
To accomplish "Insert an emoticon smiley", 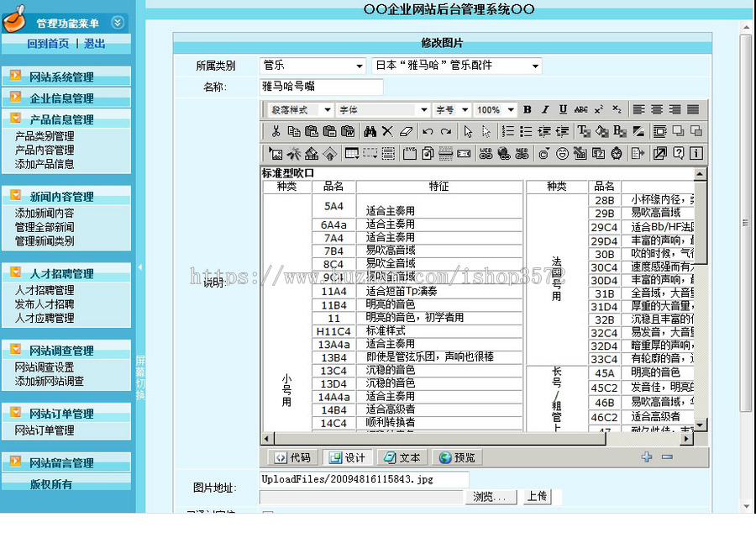I will (x=562, y=153).
